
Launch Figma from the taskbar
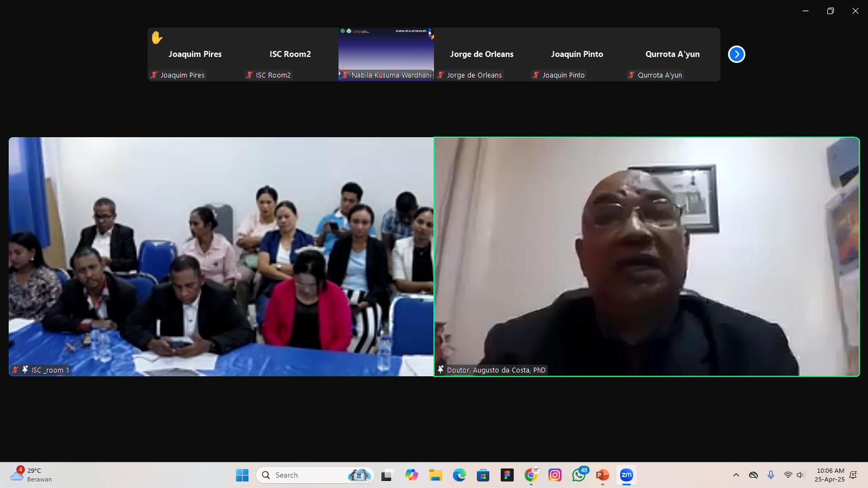[x=507, y=475]
